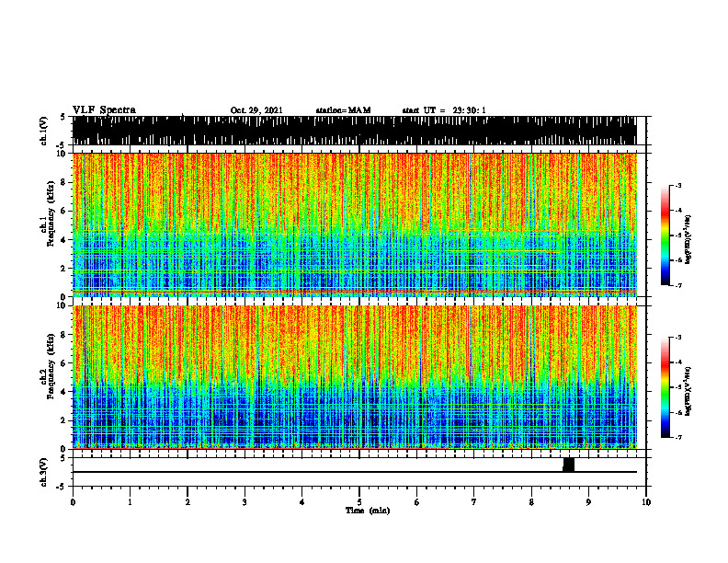Screen dimensions: 728x563
Task: Click the ch.3 flat baseline trace
Action: point(354,472)
